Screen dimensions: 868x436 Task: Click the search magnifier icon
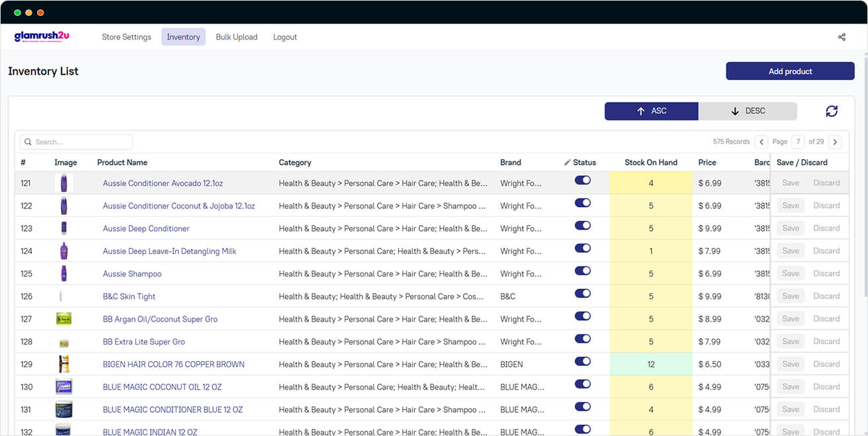click(28, 142)
